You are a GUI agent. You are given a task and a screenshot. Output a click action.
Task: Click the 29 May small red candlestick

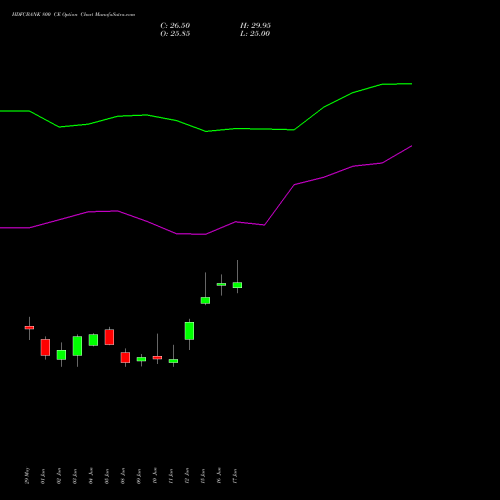click(x=29, y=328)
